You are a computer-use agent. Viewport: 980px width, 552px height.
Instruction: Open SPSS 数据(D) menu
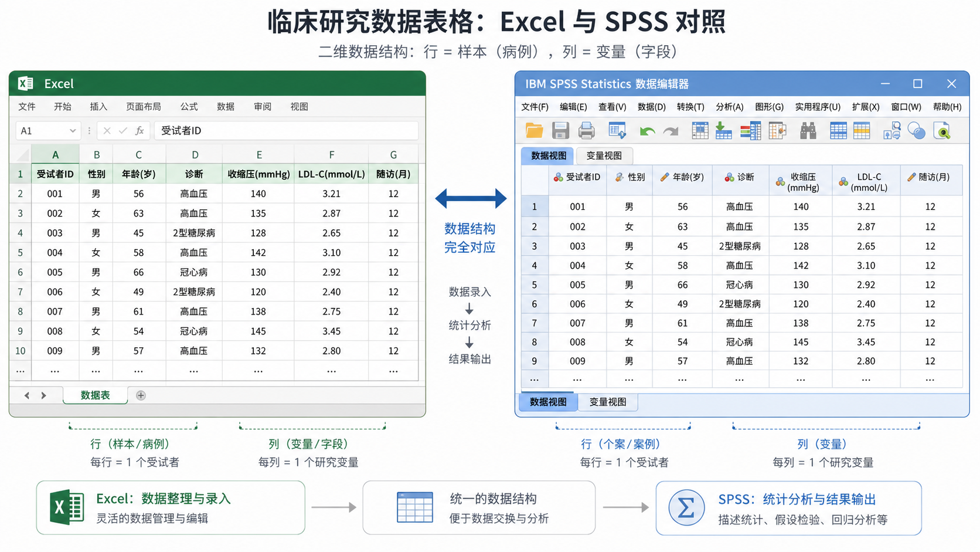click(x=652, y=107)
